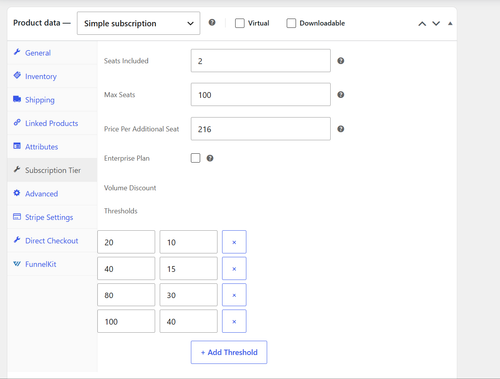The width and height of the screenshot is (500, 379).
Task: Open the Simple subscription product type dropdown
Action: point(139,23)
